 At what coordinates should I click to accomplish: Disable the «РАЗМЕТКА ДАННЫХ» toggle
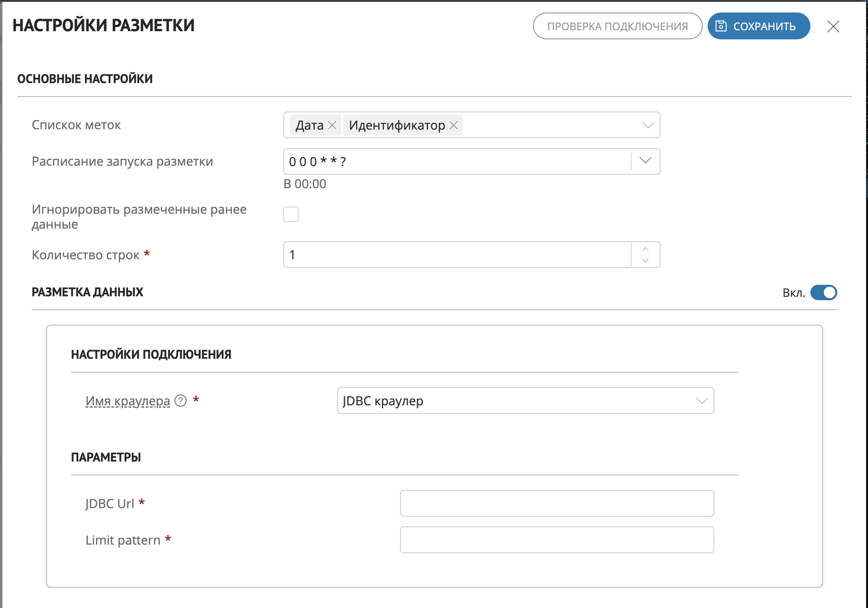click(x=824, y=292)
